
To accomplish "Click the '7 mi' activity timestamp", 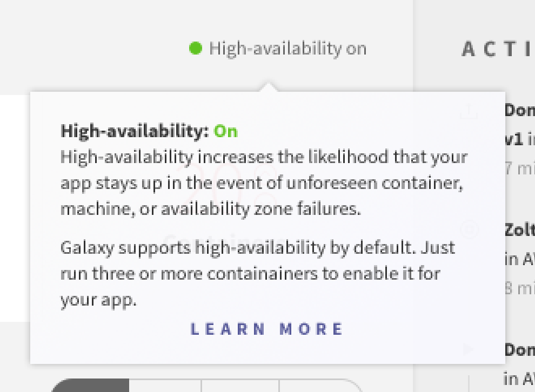I will [520, 168].
